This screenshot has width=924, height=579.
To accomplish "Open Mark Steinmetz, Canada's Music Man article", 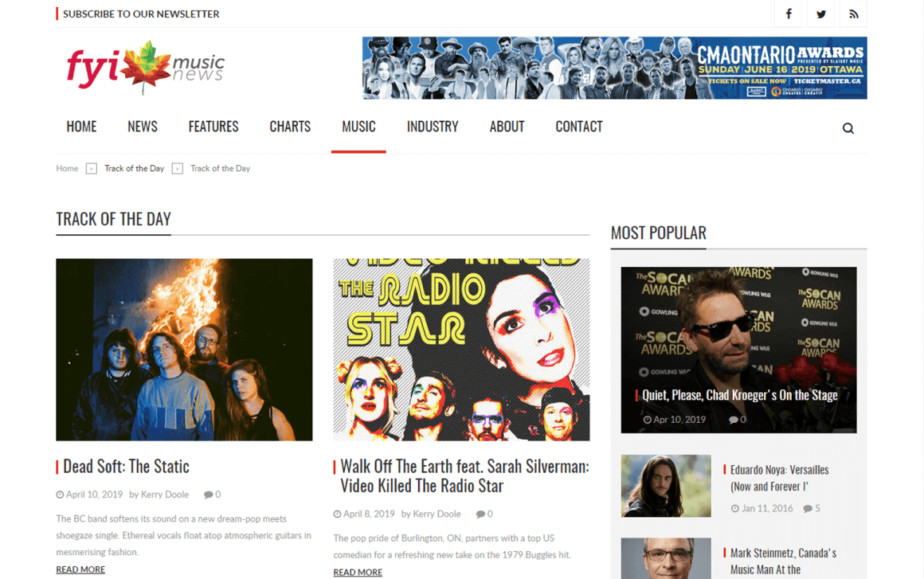I will click(x=783, y=561).
